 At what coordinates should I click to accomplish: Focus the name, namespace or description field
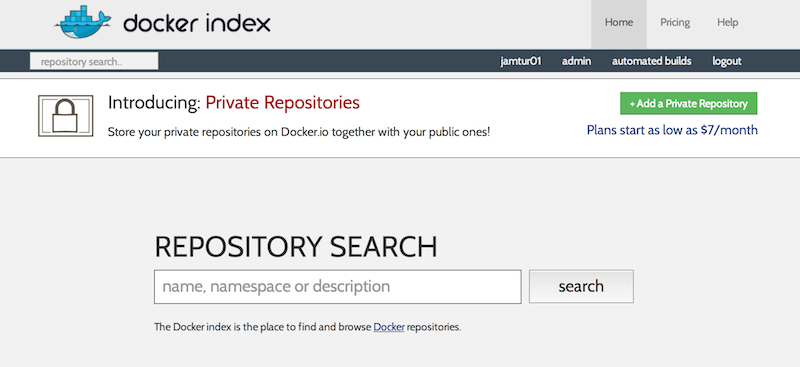coord(338,287)
